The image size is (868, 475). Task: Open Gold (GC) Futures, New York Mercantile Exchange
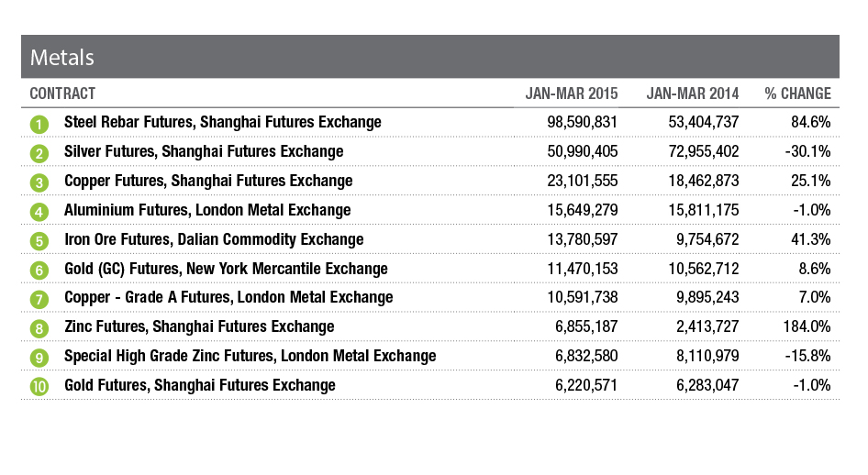[x=226, y=269]
